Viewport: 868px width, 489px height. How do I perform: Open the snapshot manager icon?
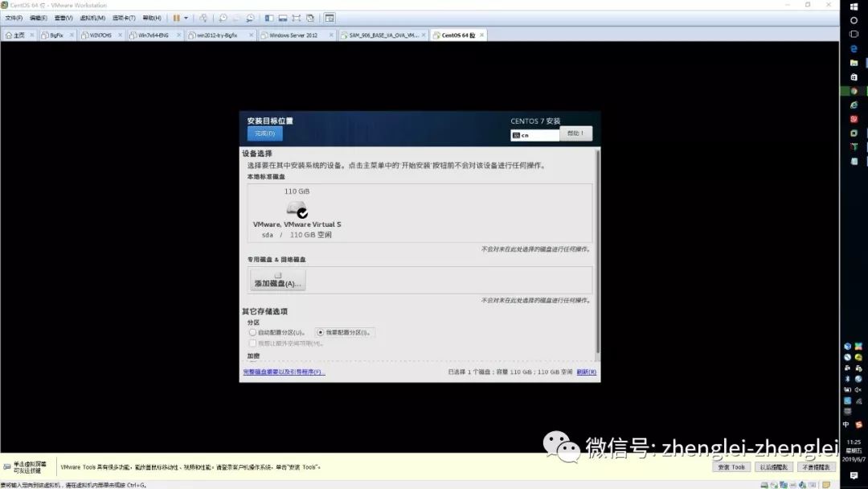pos(250,18)
